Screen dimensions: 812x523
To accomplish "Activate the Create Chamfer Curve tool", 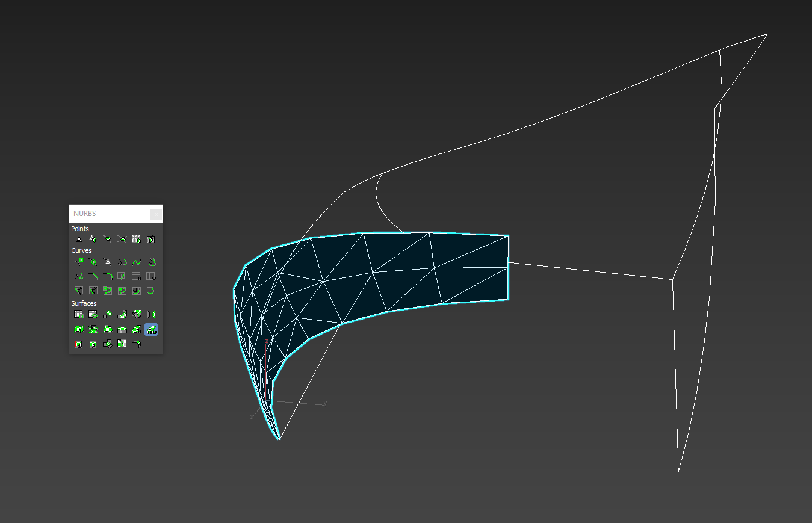I will pos(93,276).
